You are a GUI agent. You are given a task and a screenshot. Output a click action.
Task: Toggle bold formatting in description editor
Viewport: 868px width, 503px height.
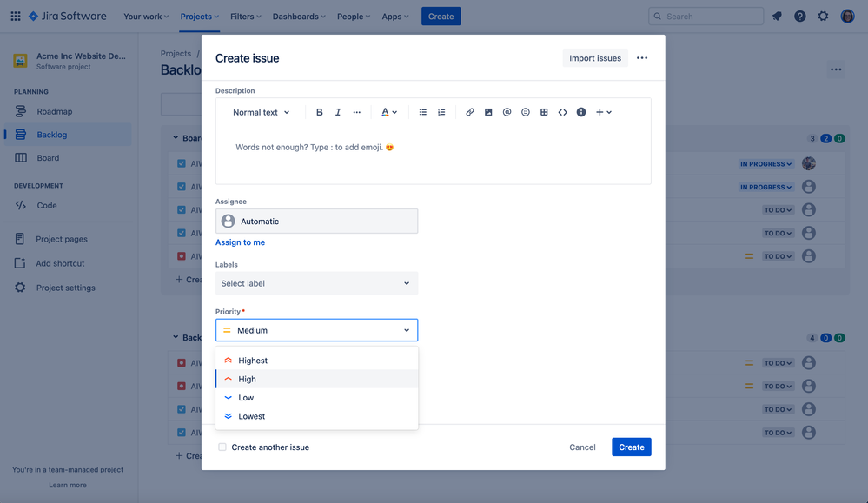coord(320,112)
